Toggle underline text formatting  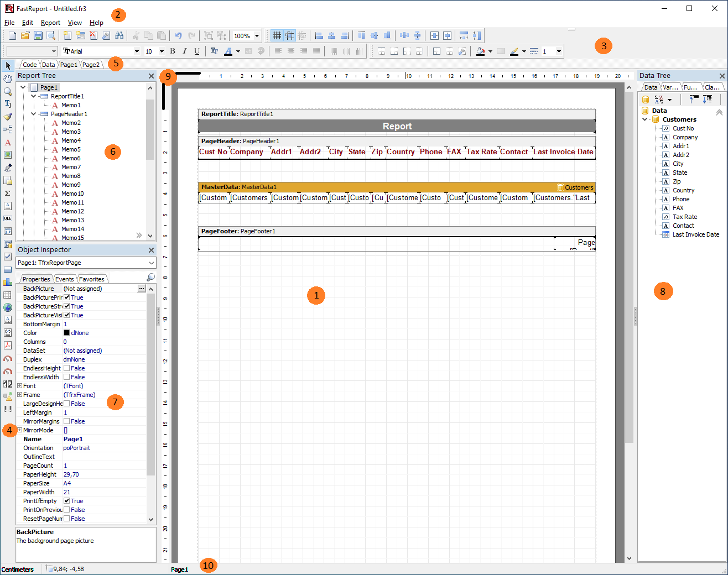pos(197,51)
